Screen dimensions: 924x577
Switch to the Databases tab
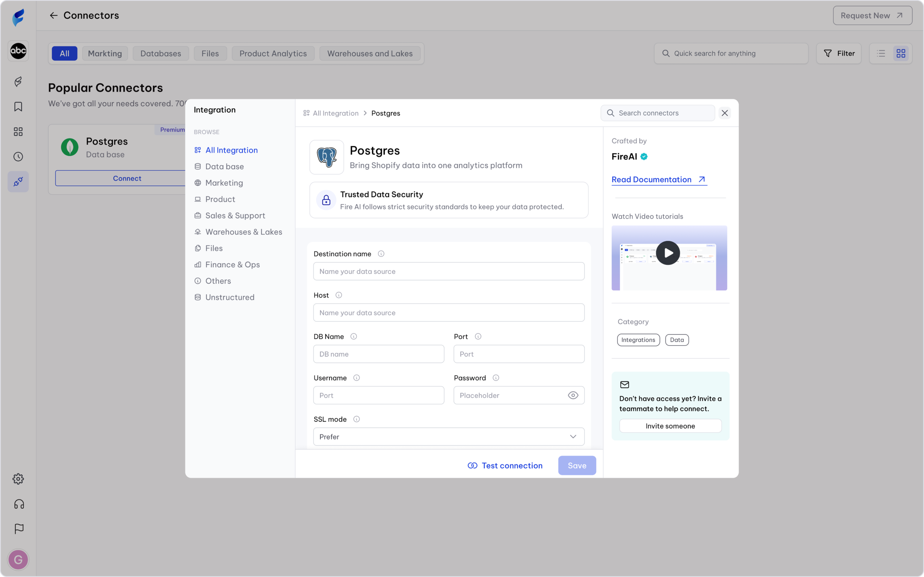pos(160,53)
